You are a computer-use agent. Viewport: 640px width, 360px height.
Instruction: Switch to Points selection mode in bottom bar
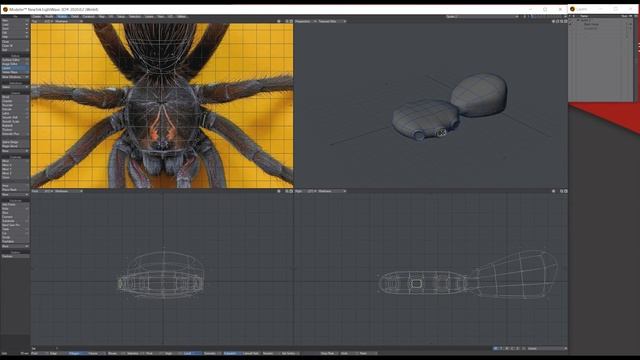pos(40,353)
